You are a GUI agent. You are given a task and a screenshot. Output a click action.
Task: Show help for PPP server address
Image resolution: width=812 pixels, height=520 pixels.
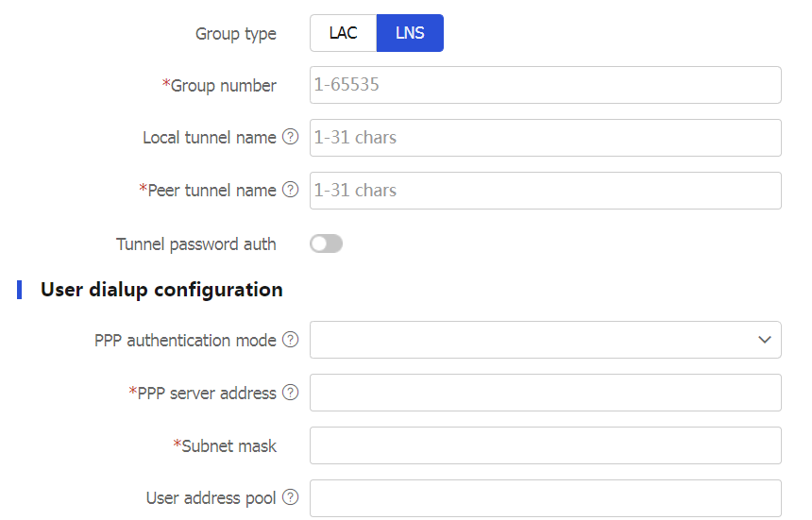tap(291, 393)
